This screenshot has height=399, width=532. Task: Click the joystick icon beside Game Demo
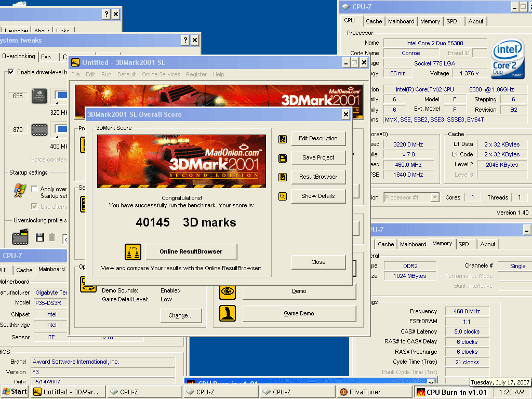(x=228, y=313)
